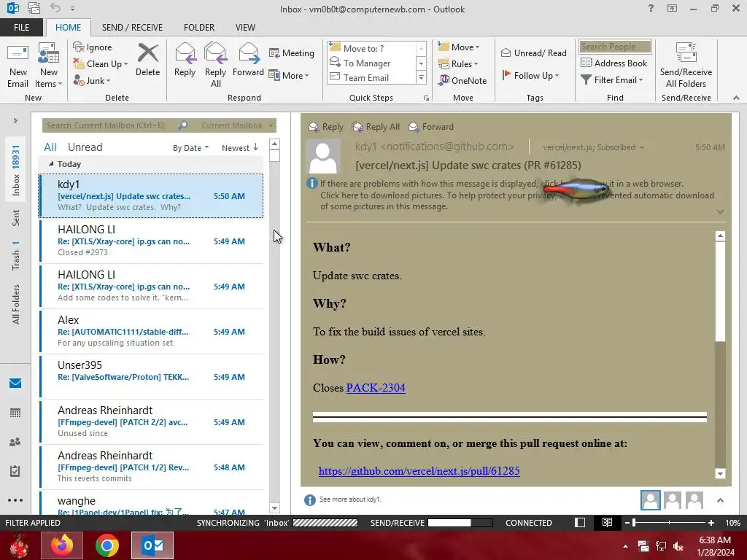Open the Junk dropdown

click(92, 80)
